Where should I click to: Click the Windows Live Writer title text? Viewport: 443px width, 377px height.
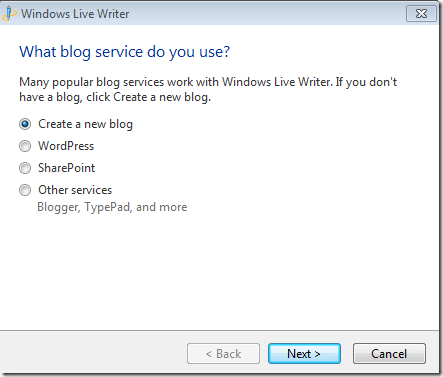(x=75, y=14)
